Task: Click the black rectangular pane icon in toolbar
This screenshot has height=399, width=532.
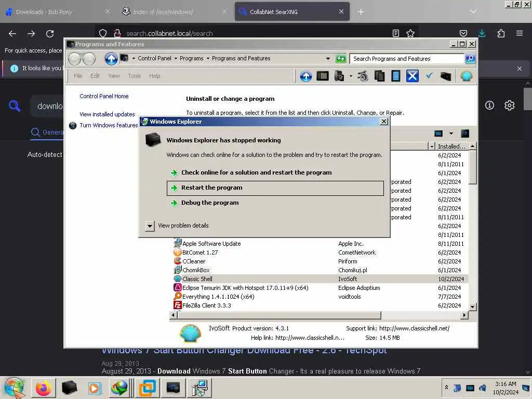Action: tap(322, 76)
